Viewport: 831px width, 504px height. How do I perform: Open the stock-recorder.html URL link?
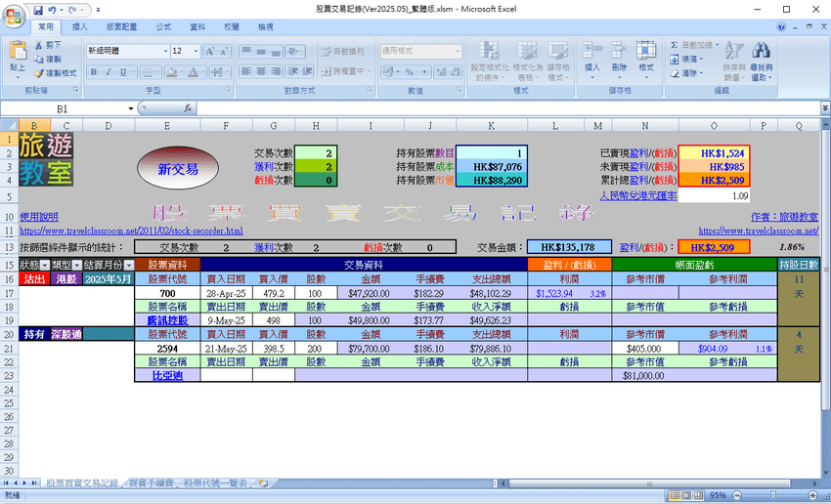[x=131, y=231]
